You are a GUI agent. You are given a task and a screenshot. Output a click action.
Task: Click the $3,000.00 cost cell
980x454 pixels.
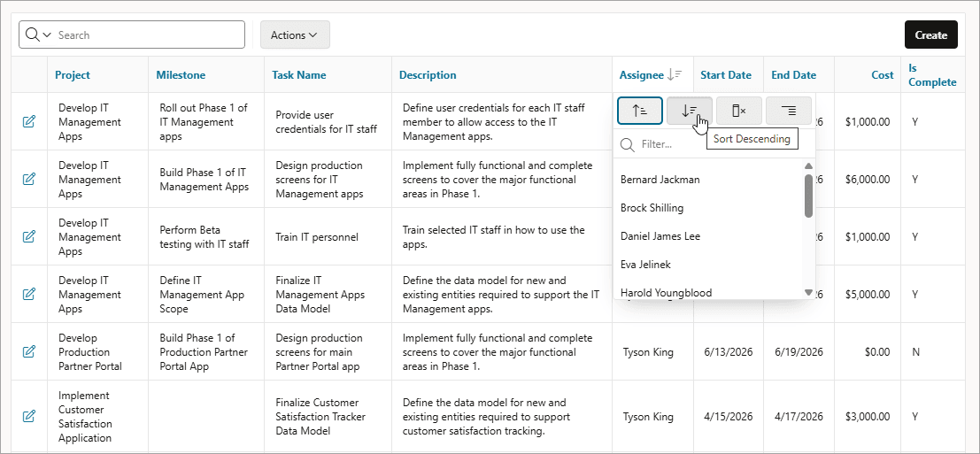click(867, 416)
